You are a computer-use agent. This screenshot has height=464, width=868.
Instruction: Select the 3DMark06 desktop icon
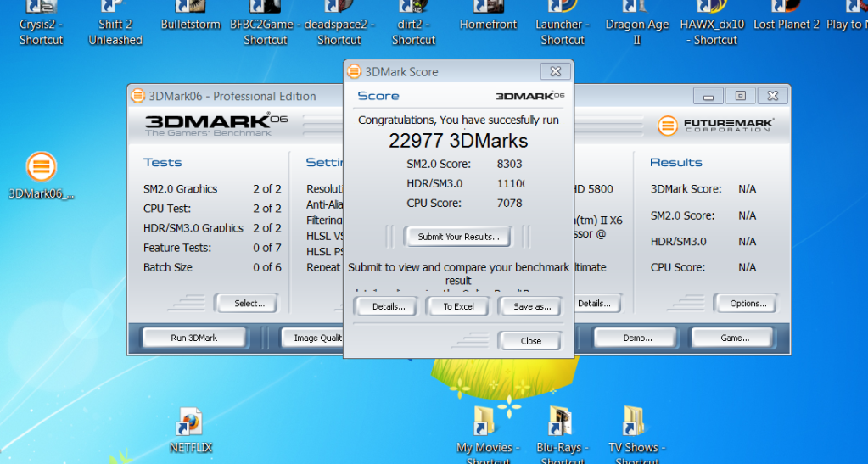click(42, 175)
